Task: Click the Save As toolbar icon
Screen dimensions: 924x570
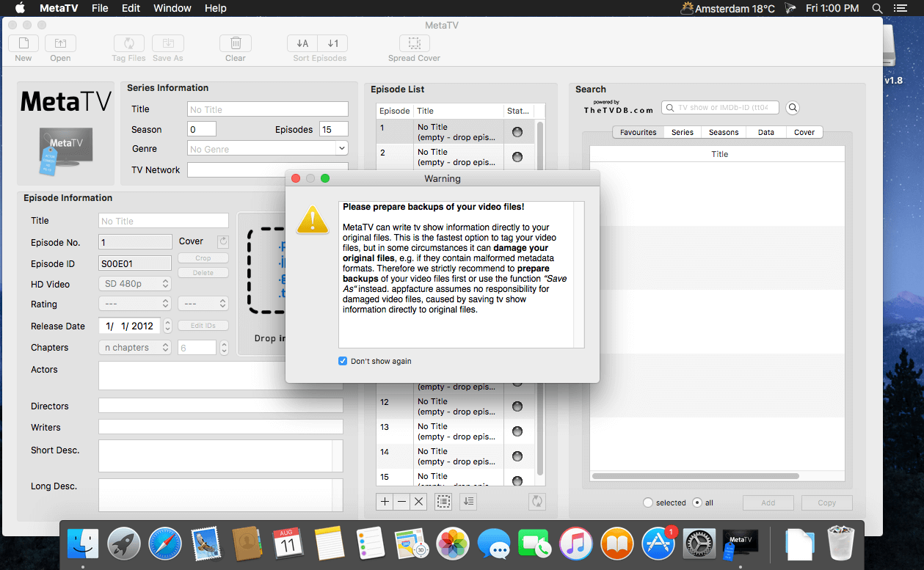Action: [168, 43]
